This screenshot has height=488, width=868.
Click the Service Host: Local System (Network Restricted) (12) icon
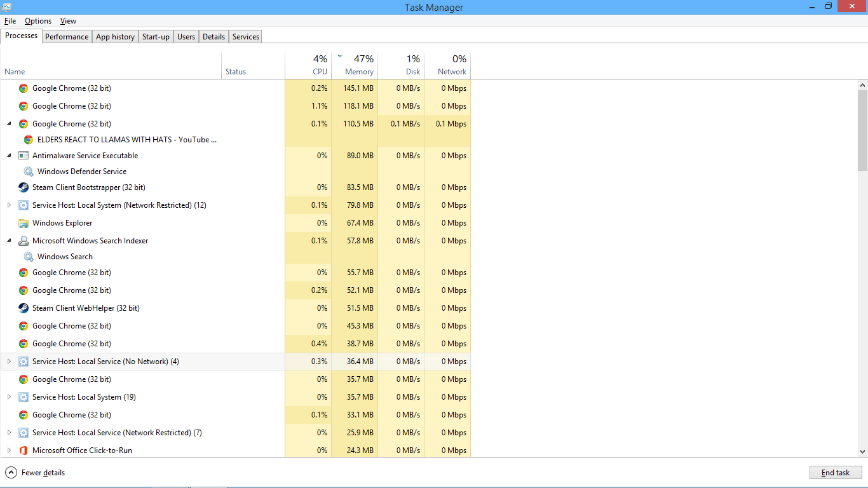click(24, 205)
